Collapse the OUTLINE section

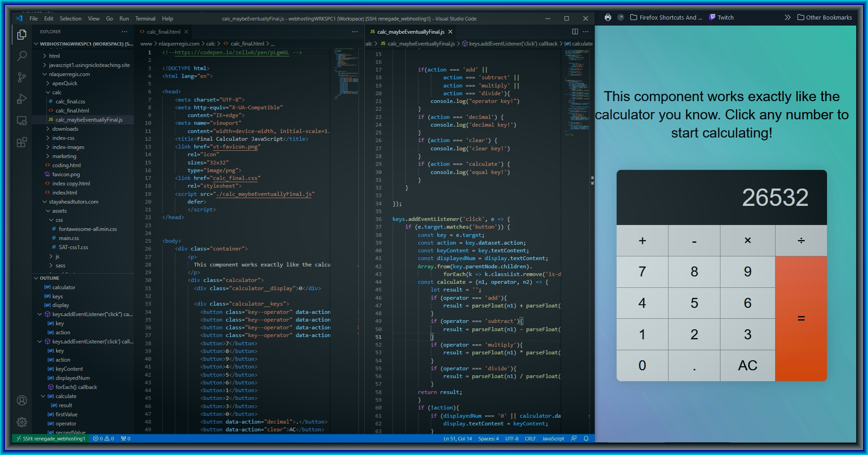83,278
